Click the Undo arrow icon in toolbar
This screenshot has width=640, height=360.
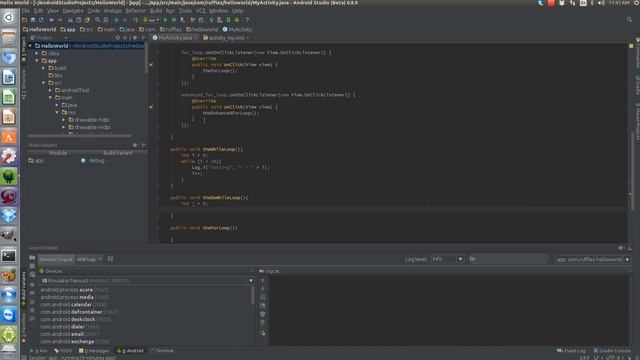pos(51,20)
